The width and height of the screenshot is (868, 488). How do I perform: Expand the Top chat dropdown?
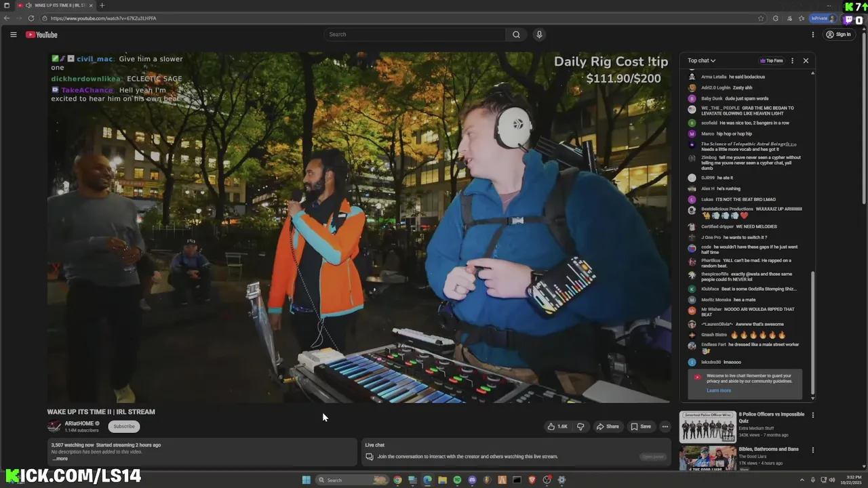tap(702, 60)
